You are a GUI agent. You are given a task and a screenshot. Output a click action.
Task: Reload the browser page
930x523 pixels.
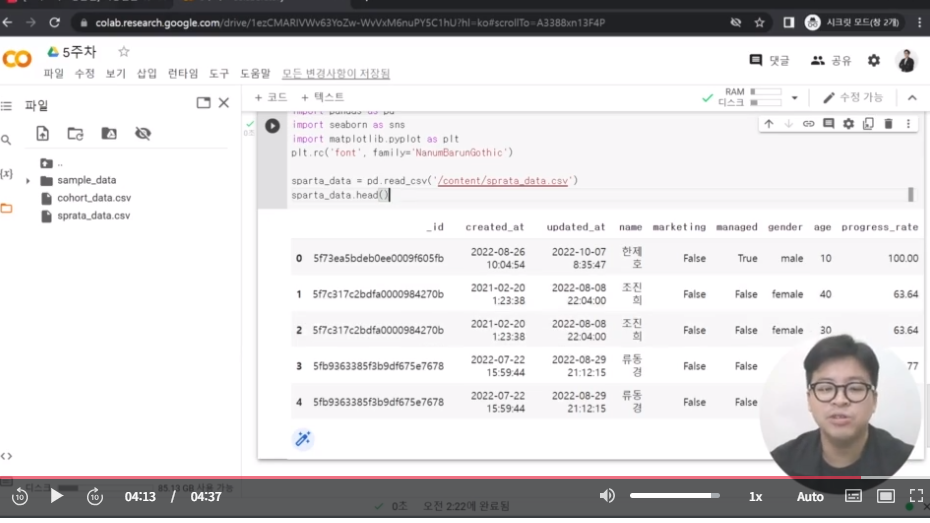click(55, 23)
